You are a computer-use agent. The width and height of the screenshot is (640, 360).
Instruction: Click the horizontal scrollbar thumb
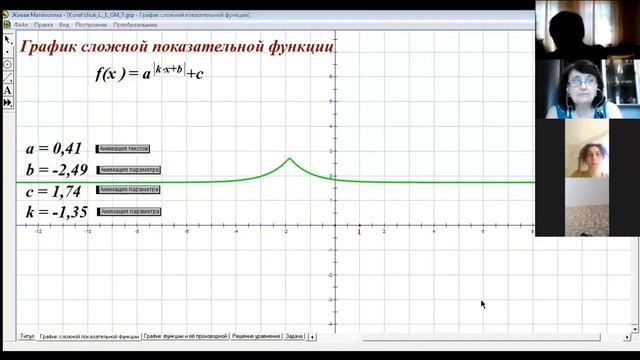[481, 337]
